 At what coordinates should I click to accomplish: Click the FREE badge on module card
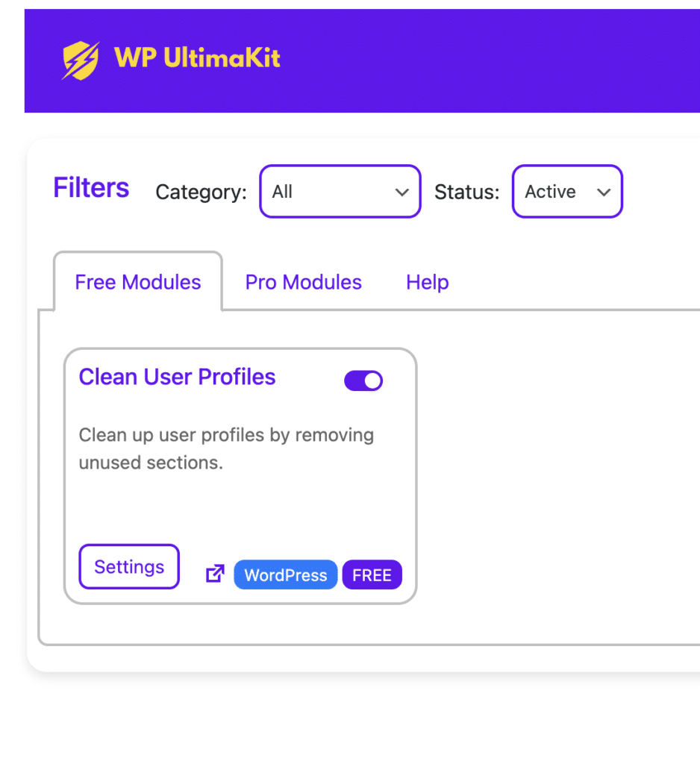tap(372, 575)
